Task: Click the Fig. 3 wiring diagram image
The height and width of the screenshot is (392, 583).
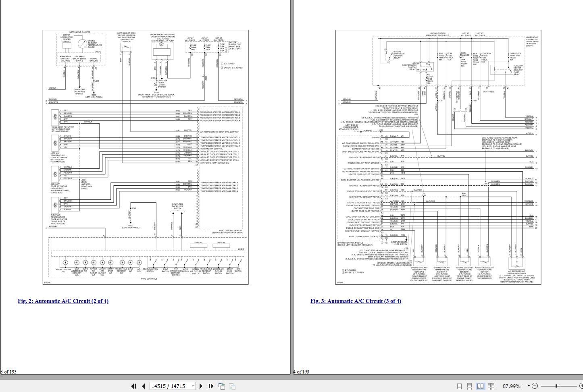Action: pyautogui.click(x=438, y=157)
